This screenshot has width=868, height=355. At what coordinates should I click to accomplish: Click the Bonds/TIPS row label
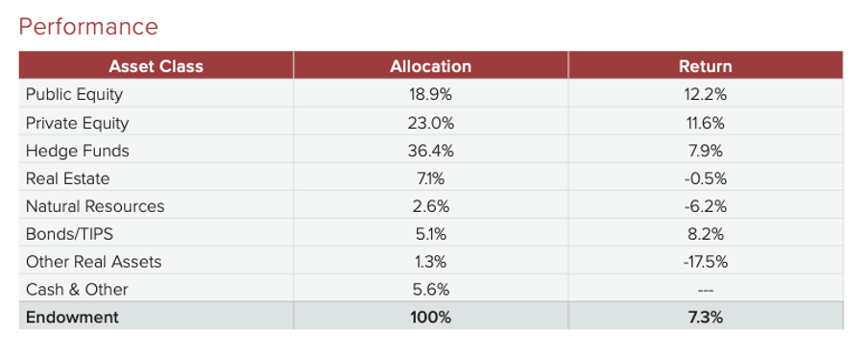tap(69, 234)
